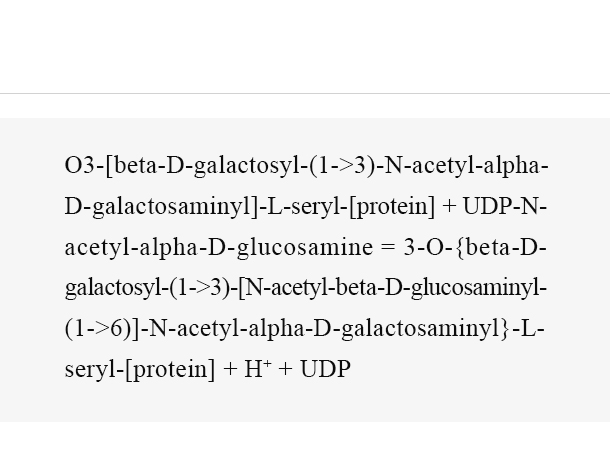610x463 pixels.
Task: Click the 'galactosyl-' word starting fourth line
Action: click(x=116, y=288)
